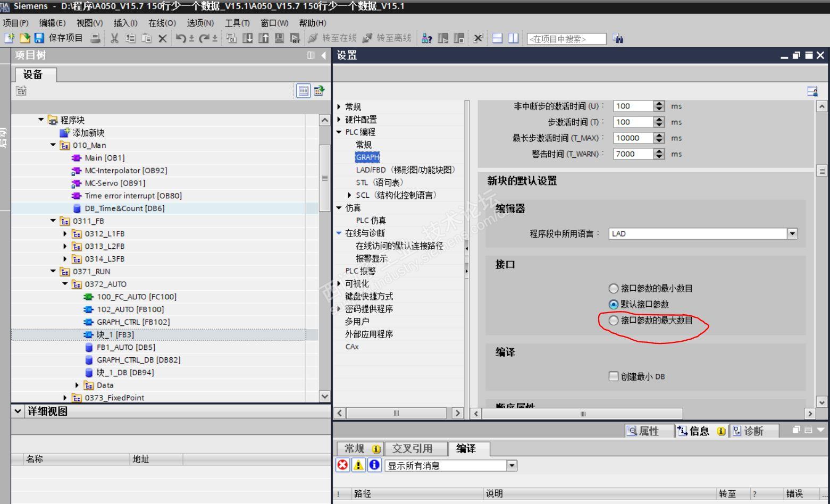Open the 编辑(E) menu

(x=52, y=23)
